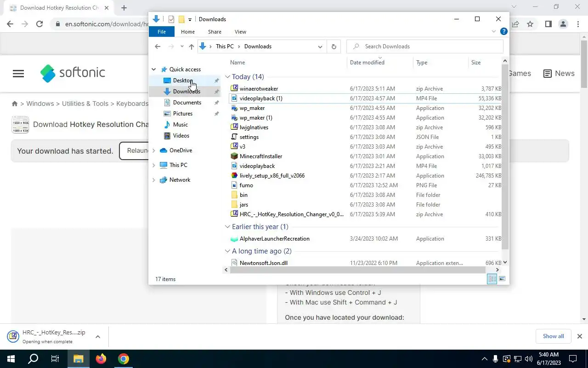Switch to details view button
The image size is (588, 368).
tap(492, 279)
